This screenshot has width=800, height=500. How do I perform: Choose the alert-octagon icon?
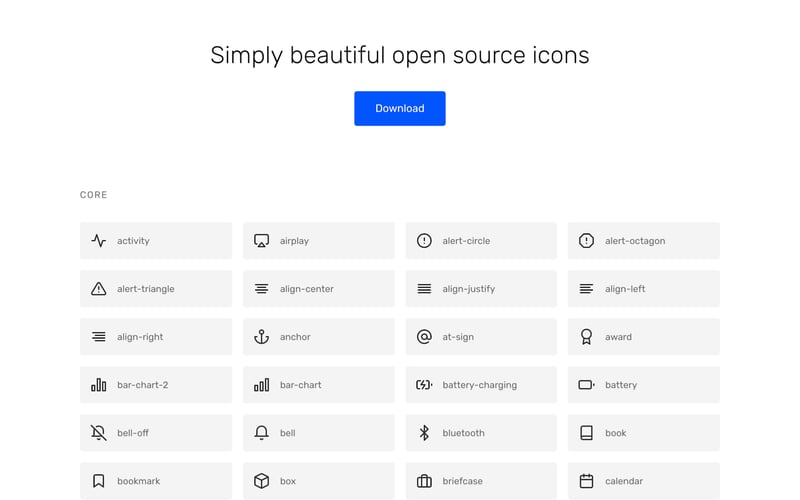coord(586,240)
